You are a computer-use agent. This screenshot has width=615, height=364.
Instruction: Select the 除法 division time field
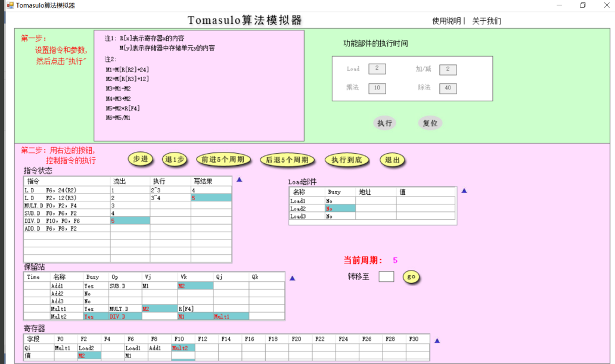click(x=447, y=88)
